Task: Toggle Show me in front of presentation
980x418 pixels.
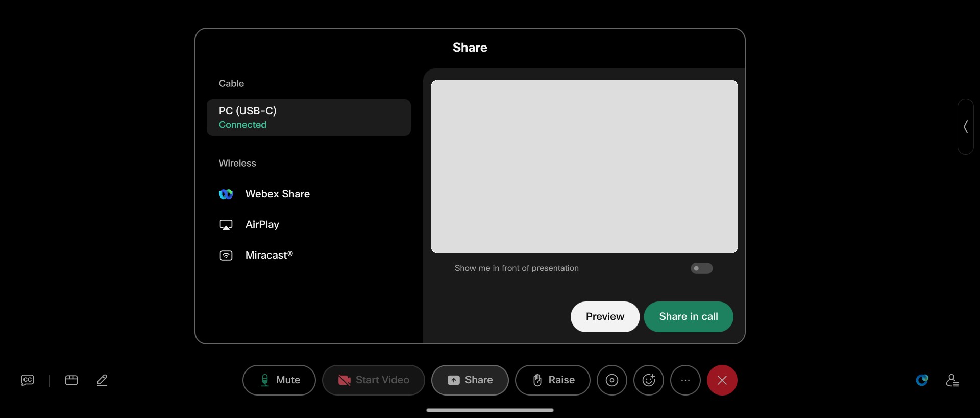Action: [702, 268]
